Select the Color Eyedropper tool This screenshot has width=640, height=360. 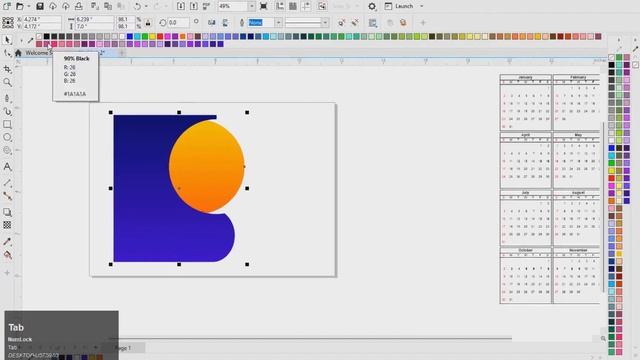(7, 242)
